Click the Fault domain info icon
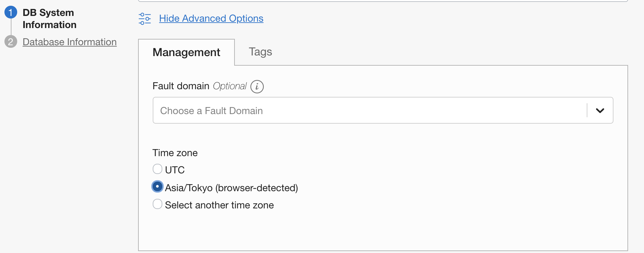The height and width of the screenshot is (253, 644). [257, 87]
